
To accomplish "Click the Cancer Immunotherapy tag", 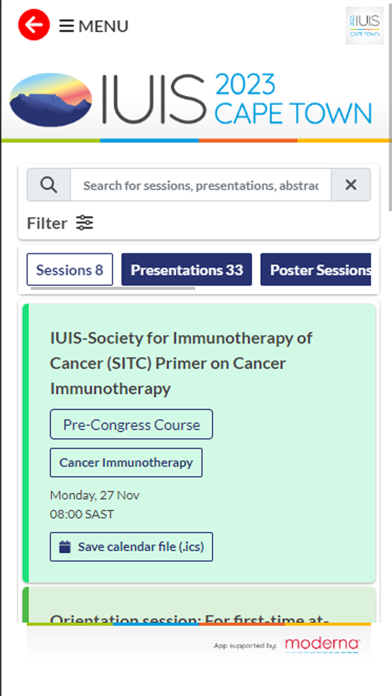I will click(126, 463).
